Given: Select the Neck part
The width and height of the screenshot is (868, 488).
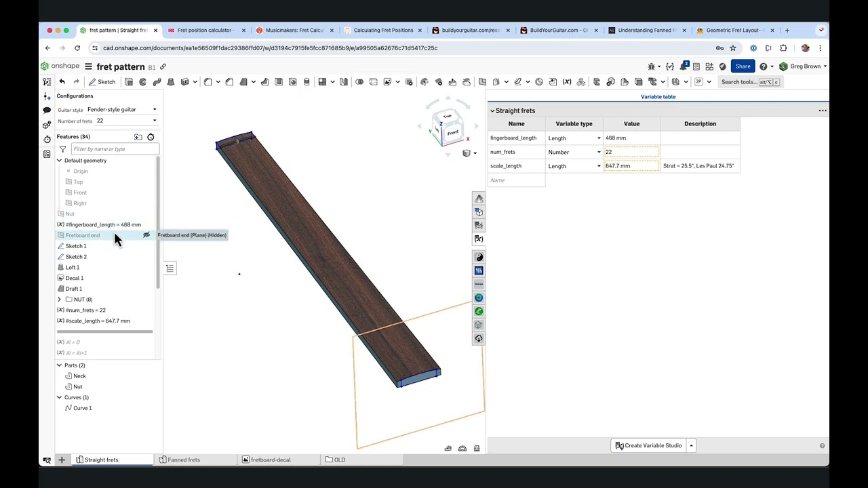Looking at the screenshot, I should pos(79,376).
